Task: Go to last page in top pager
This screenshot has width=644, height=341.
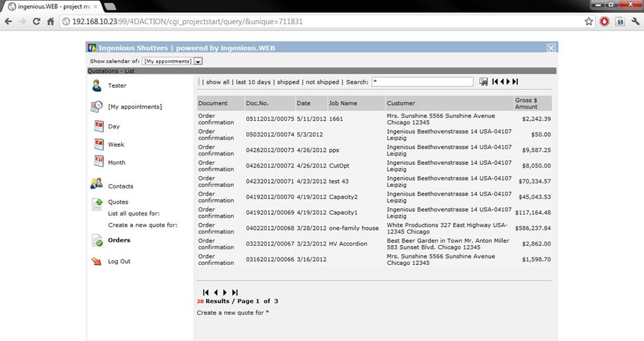Action: pyautogui.click(x=515, y=82)
